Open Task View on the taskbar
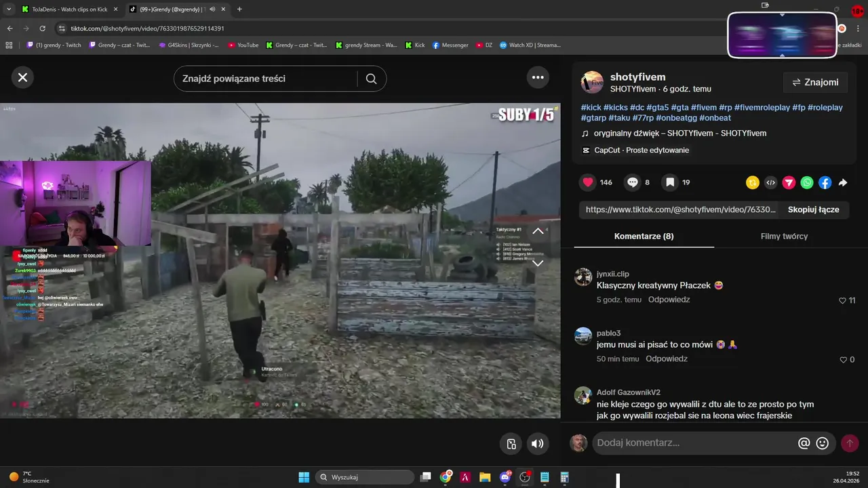Viewport: 868px width, 488px height. pyautogui.click(x=426, y=477)
